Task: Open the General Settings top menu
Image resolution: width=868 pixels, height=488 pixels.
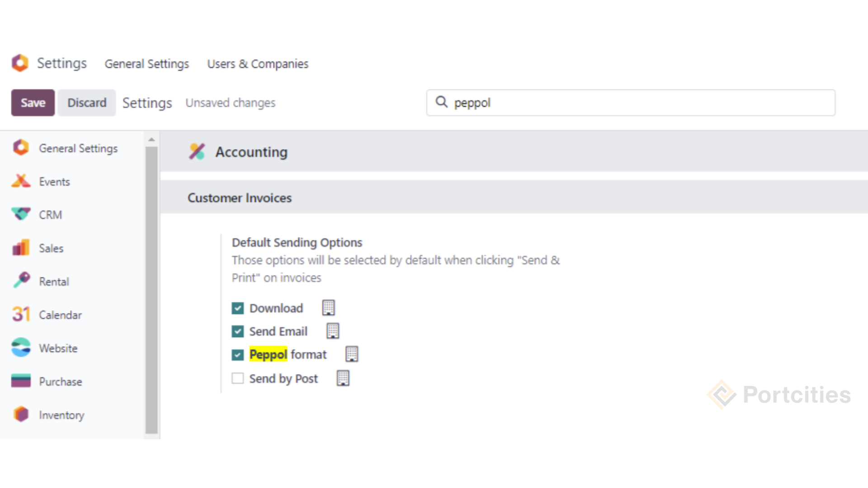Action: pos(146,64)
